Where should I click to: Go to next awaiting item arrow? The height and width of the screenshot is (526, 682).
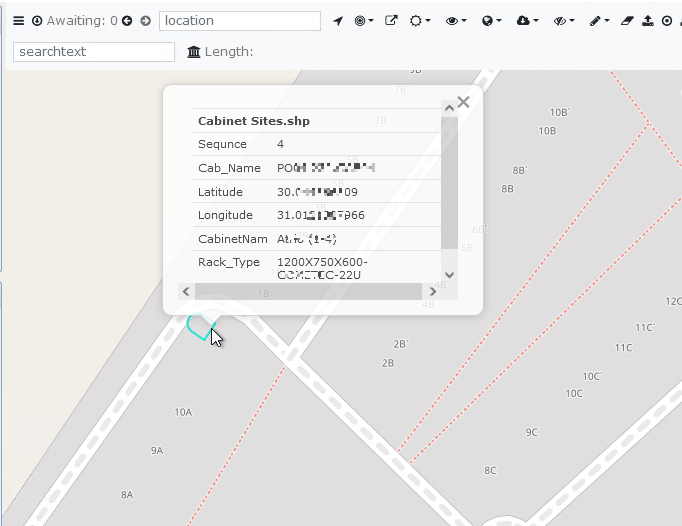[145, 21]
